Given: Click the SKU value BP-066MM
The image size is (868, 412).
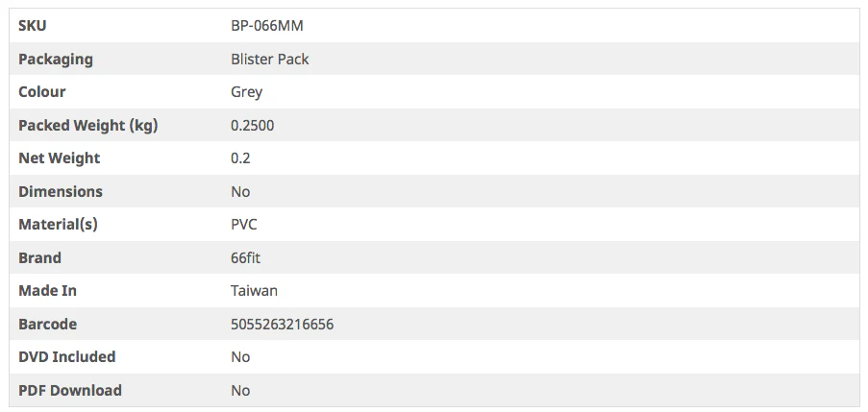Looking at the screenshot, I should [267, 26].
